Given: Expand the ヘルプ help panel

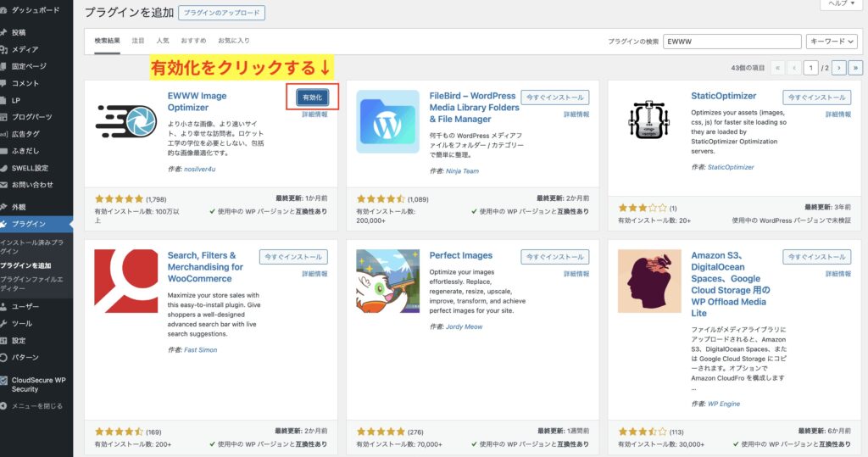Looking at the screenshot, I should pos(840,3).
